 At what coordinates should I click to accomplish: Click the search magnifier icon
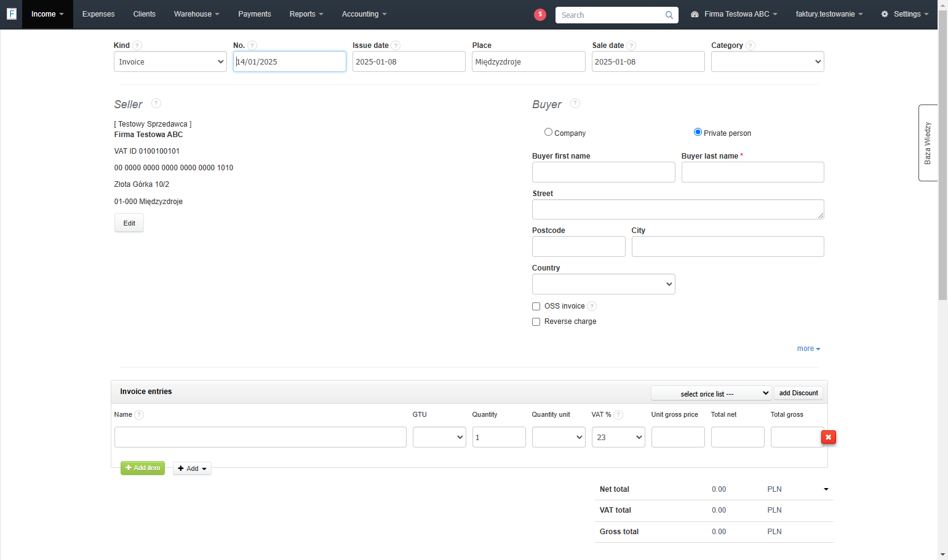point(669,15)
